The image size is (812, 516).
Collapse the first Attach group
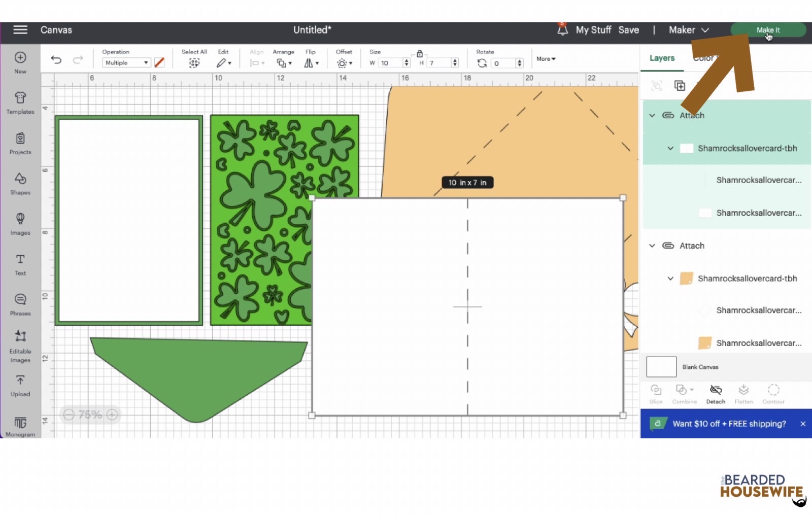click(652, 116)
